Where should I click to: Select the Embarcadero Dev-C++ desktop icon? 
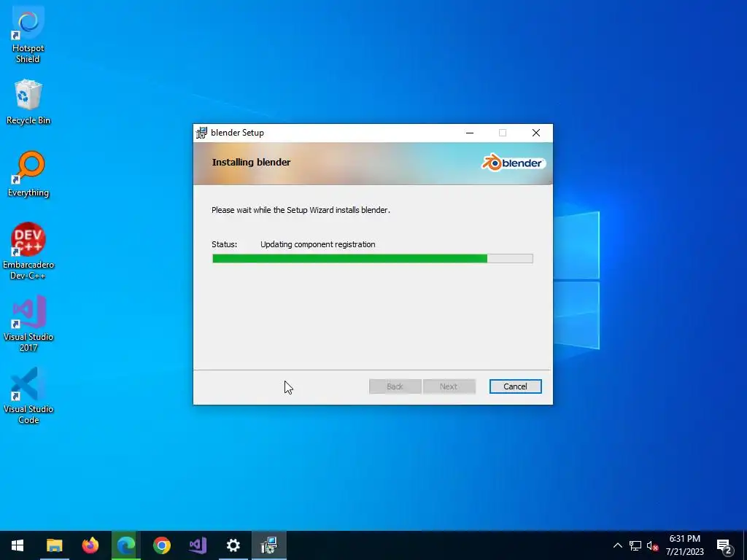(x=28, y=251)
